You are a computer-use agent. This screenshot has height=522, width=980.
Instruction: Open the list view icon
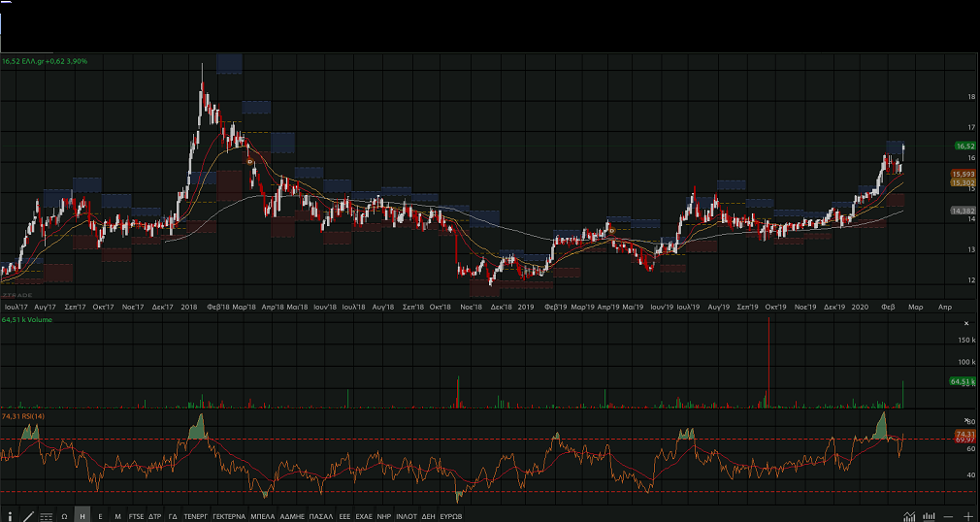[x=46, y=516]
